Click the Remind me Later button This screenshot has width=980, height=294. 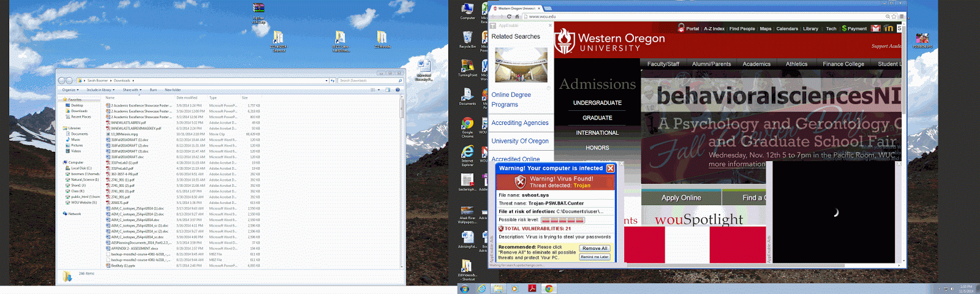(595, 257)
